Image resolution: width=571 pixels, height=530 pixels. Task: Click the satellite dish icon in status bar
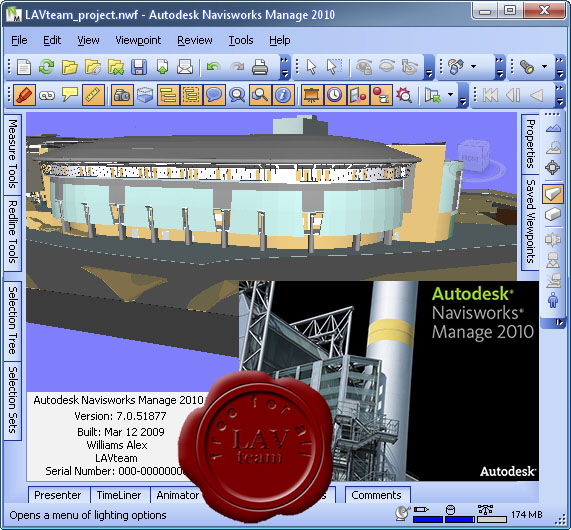point(403,513)
